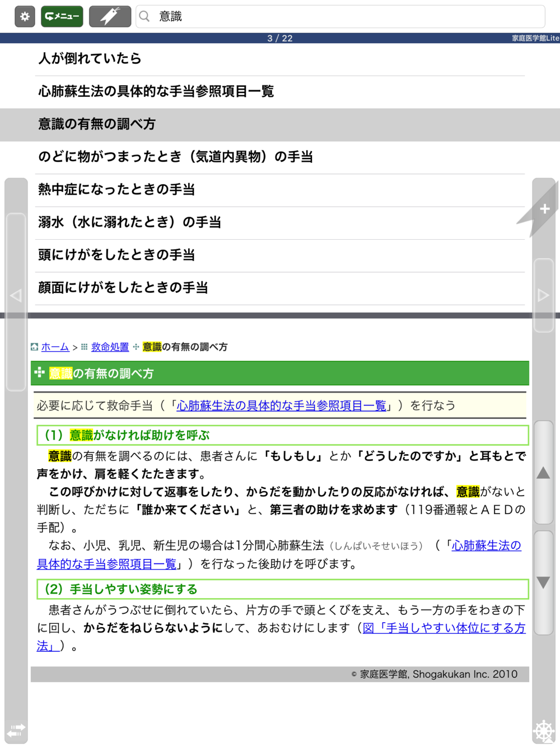Select highlighted row 意識の有無の調べ方

click(x=280, y=124)
